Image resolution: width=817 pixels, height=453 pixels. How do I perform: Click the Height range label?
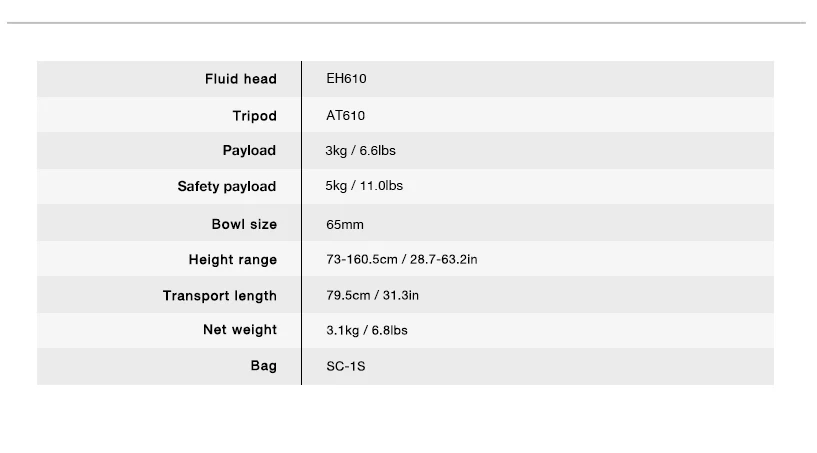(233, 260)
